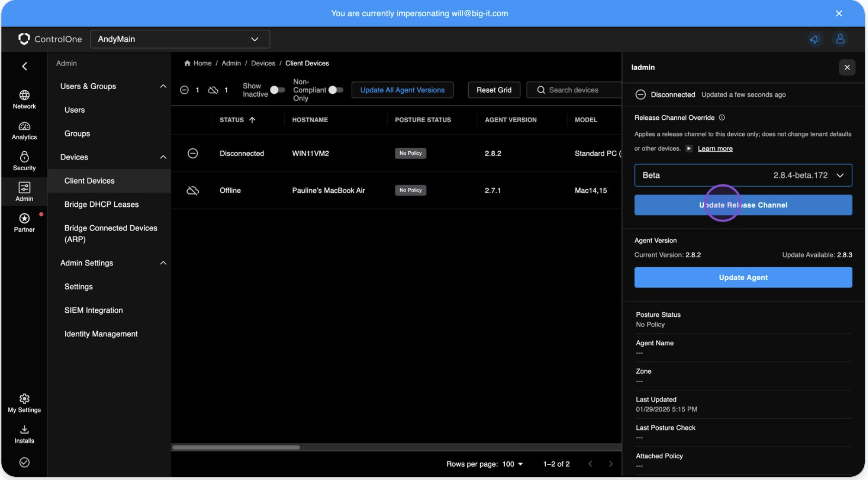Open My Settings gear icon

(24, 399)
